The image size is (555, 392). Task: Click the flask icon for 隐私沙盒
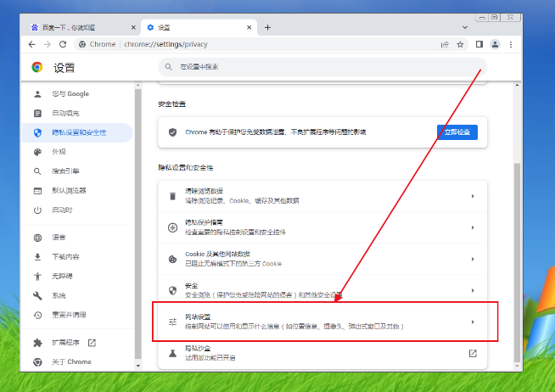coord(172,353)
